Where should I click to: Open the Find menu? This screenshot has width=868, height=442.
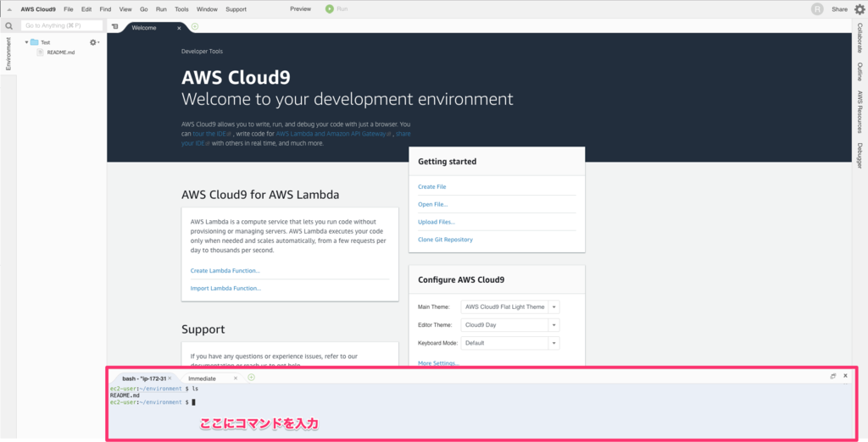105,9
